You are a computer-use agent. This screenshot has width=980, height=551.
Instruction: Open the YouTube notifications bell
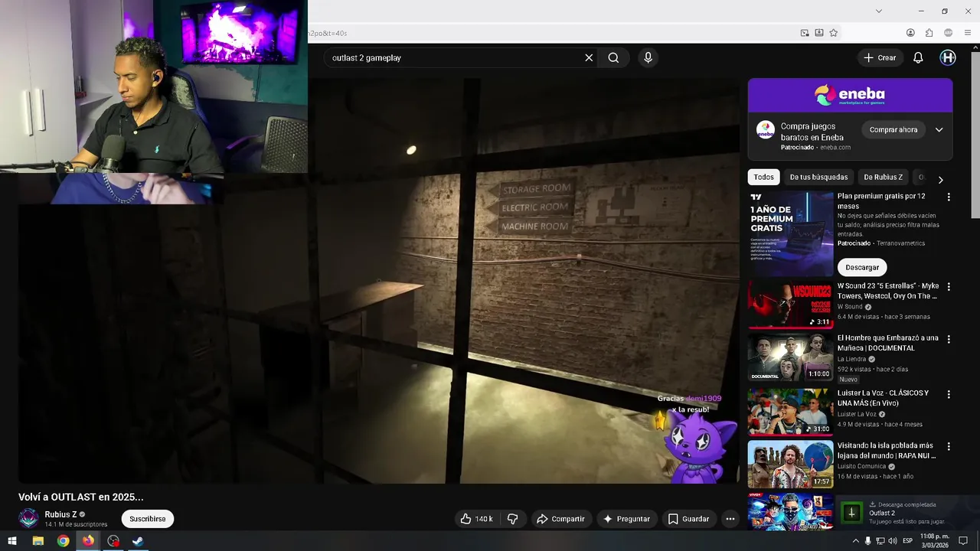918,57
